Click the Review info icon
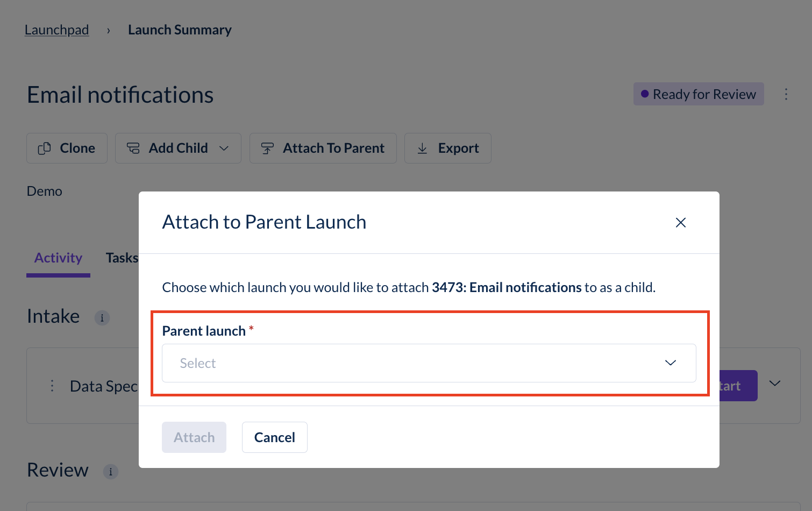 click(x=111, y=472)
